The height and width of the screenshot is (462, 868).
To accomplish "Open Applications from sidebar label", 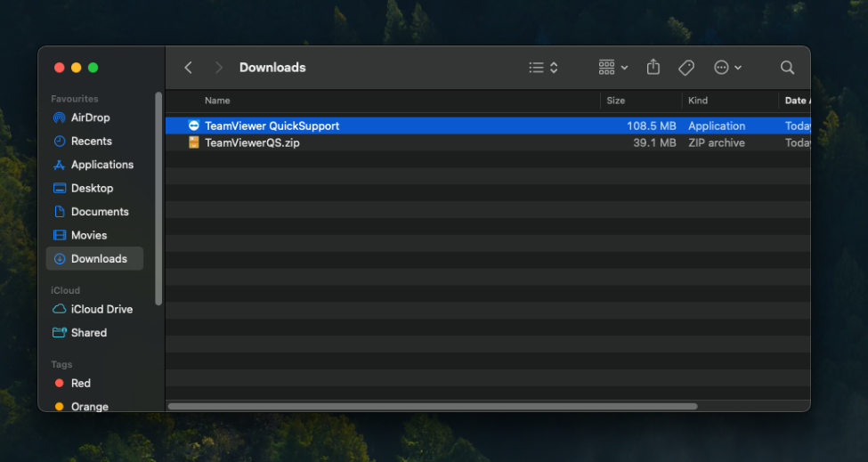I will click(101, 165).
